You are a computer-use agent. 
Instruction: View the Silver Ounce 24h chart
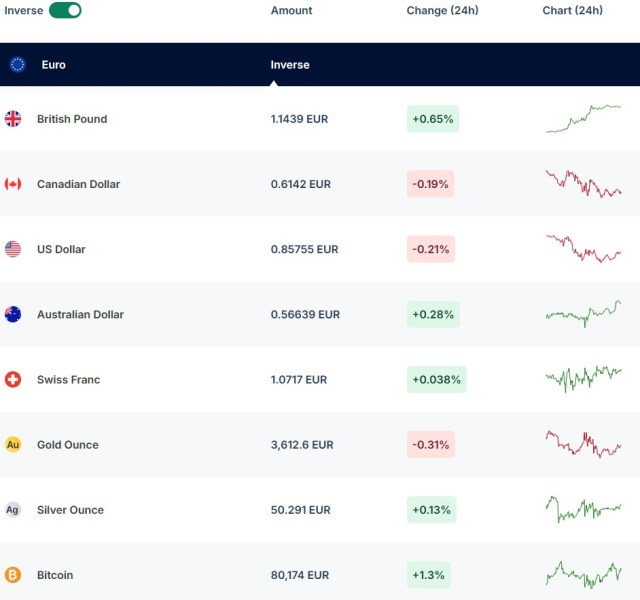coord(583,509)
